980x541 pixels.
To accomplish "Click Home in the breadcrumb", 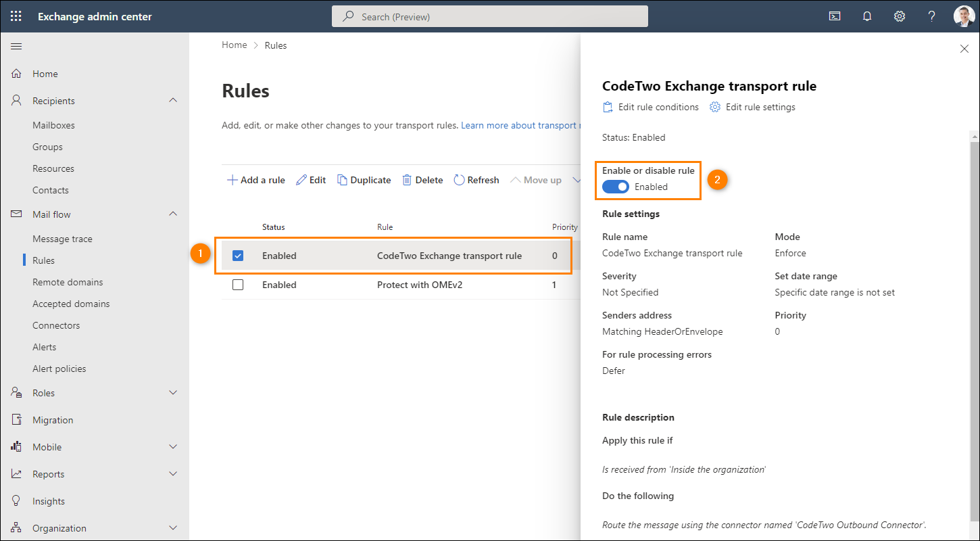I will (x=235, y=45).
